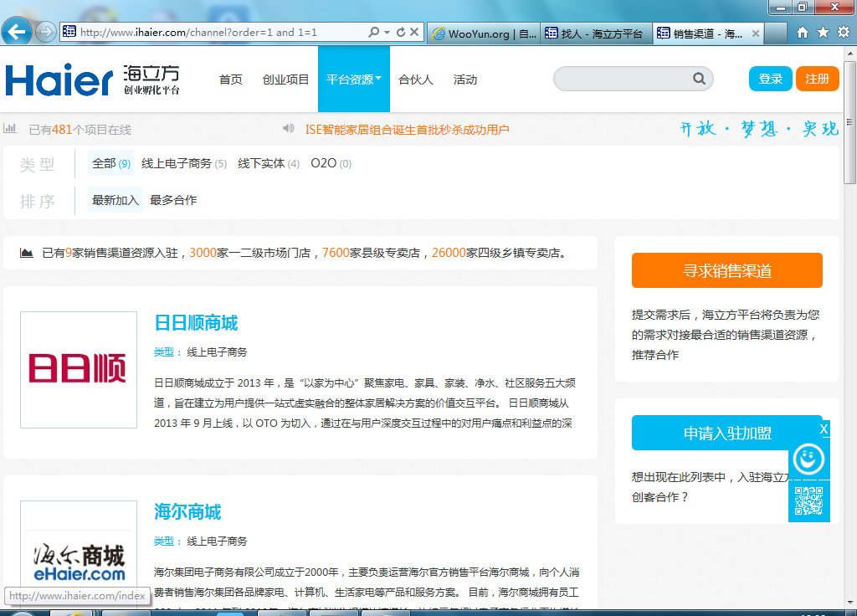Click page icon in the address bar
857x616 pixels.
point(69,32)
